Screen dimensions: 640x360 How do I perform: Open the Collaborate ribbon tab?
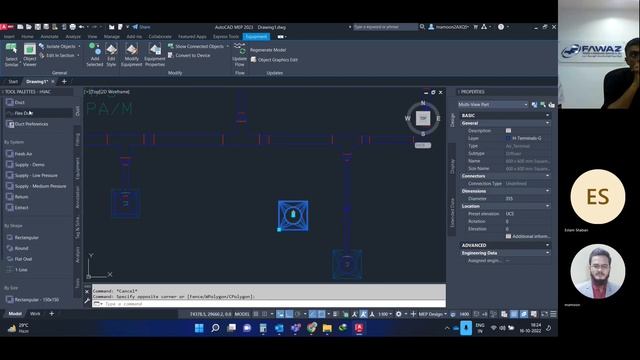[160, 37]
